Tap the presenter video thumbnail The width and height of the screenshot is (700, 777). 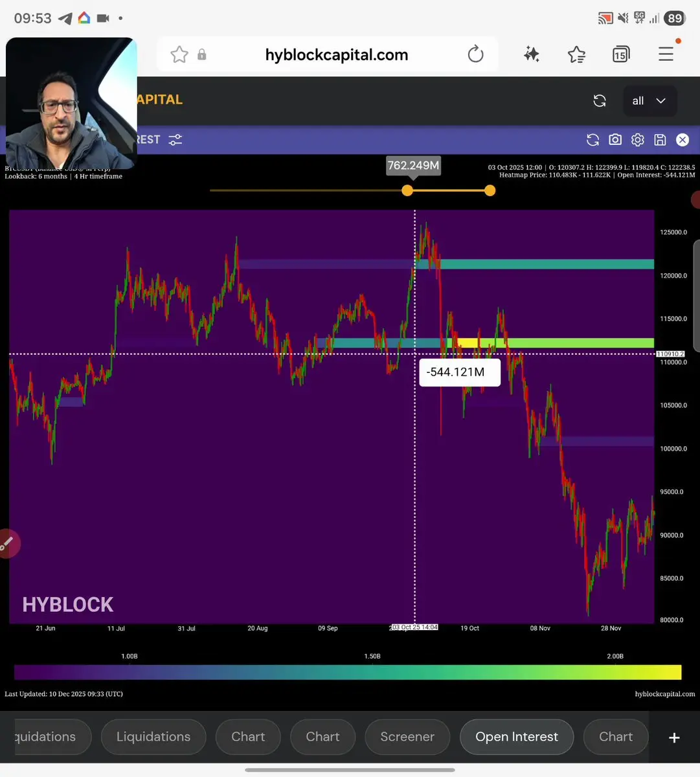(71, 104)
